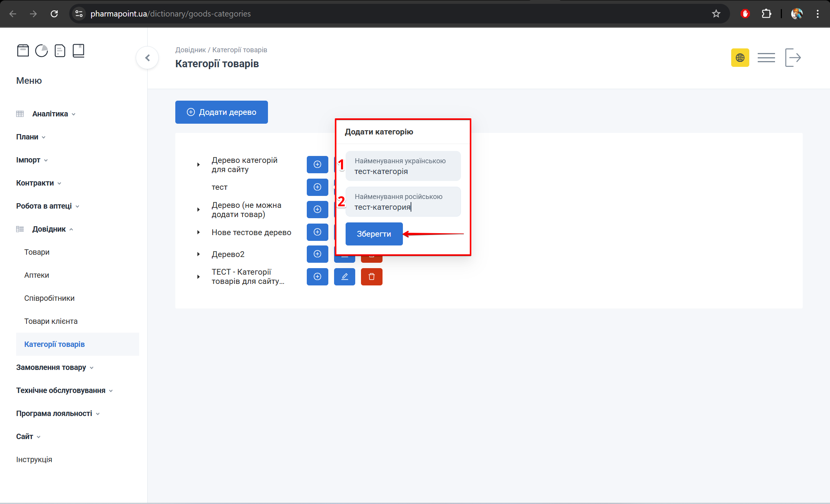830x504 pixels.
Task: Open the Товари submenu item
Action: coord(37,252)
